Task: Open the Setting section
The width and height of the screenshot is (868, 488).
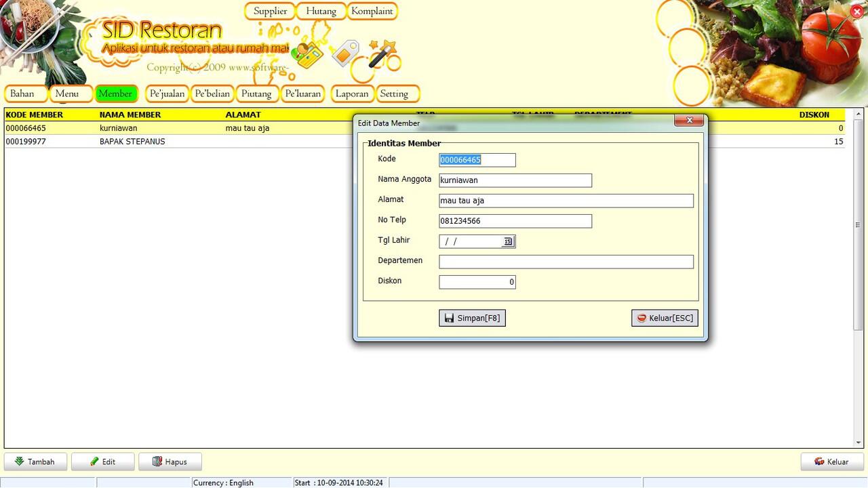Action: point(397,94)
